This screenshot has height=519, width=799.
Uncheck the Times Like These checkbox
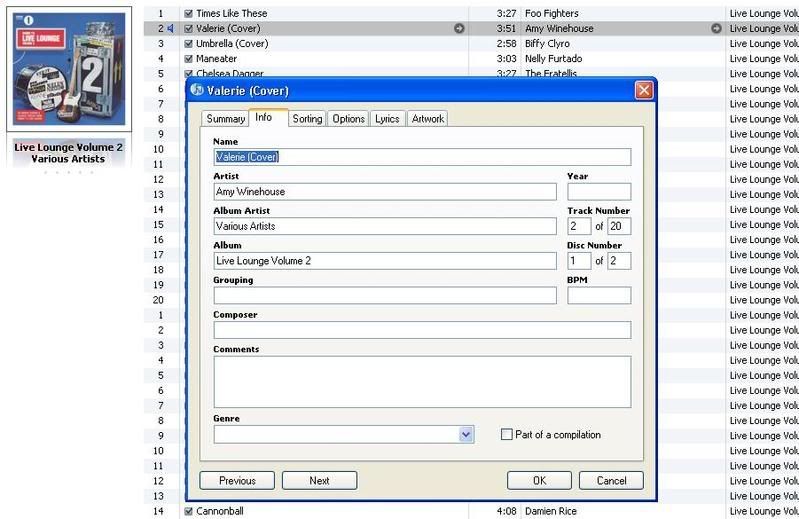(189, 14)
